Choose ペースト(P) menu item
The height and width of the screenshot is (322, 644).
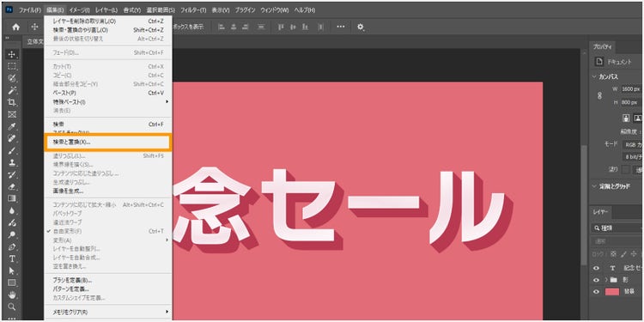[x=108, y=93]
